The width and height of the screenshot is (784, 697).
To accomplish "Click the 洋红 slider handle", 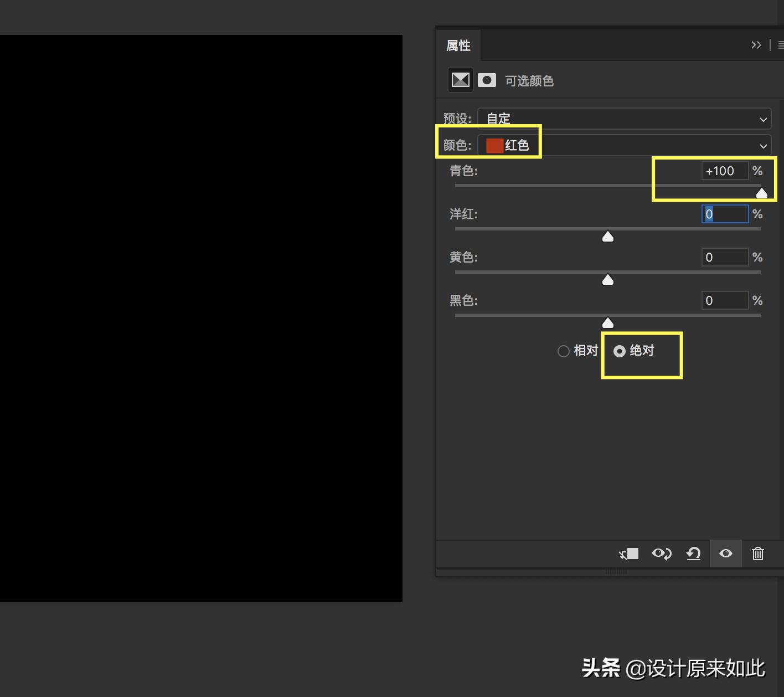I will [608, 237].
